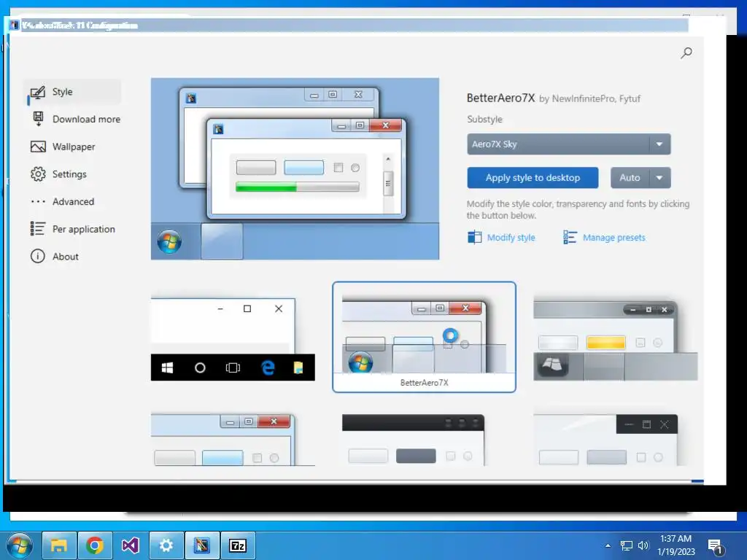Select the Windows 10 style thumbnail
The width and height of the screenshot is (747, 560).
(233, 339)
